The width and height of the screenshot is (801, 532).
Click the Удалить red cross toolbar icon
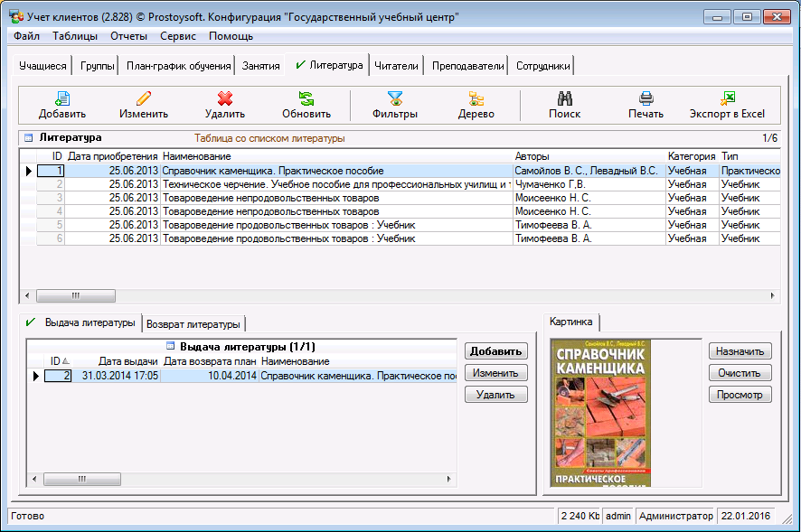click(225, 99)
